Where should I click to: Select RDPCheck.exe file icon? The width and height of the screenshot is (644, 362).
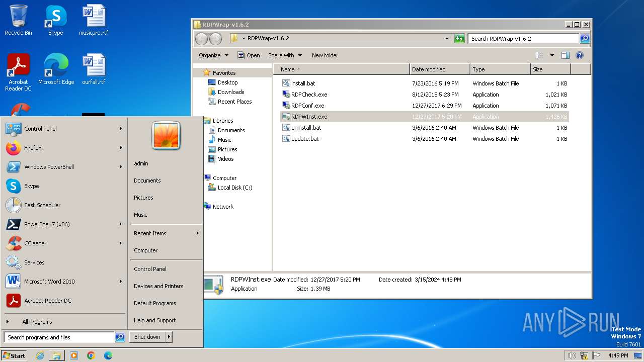(x=286, y=95)
